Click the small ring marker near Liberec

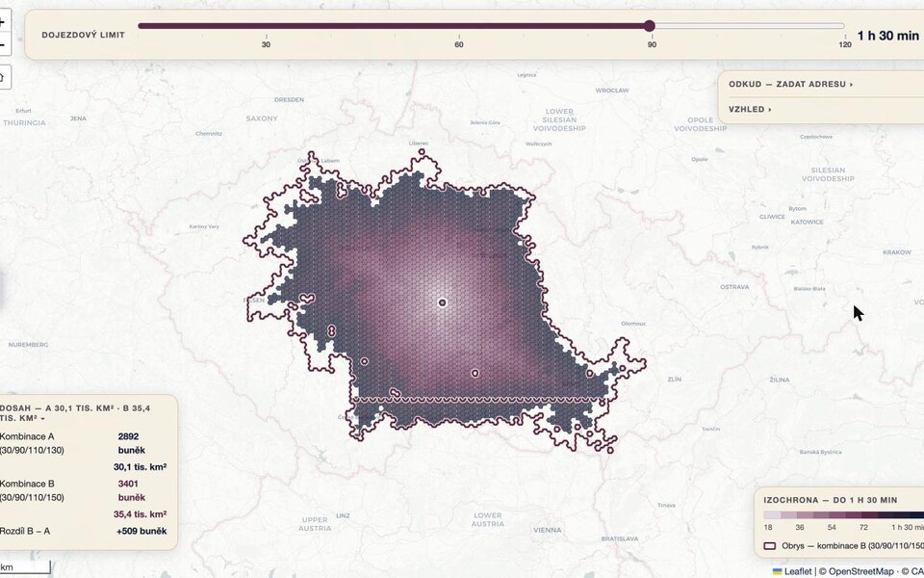coord(422,152)
